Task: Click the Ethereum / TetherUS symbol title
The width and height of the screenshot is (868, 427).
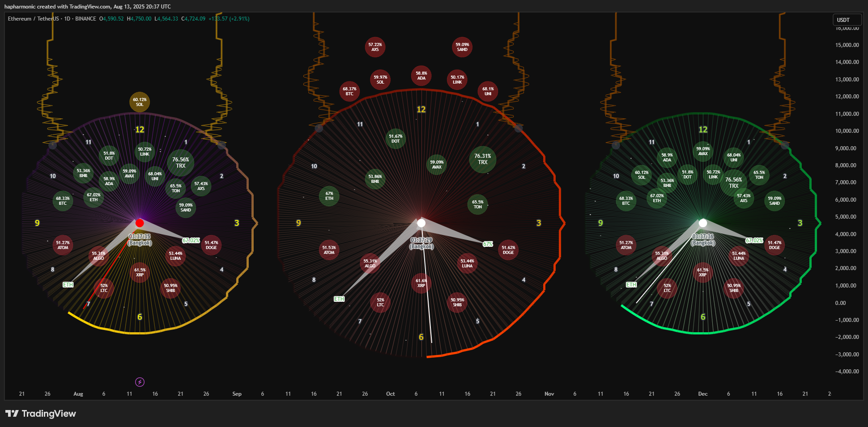Action: click(x=33, y=19)
